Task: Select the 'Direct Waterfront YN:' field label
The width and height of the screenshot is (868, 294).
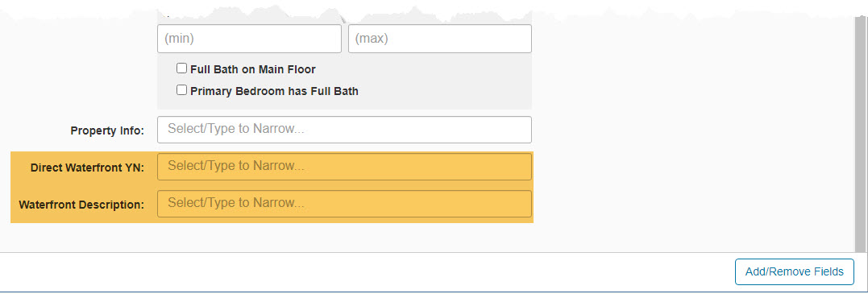Action: [88, 168]
